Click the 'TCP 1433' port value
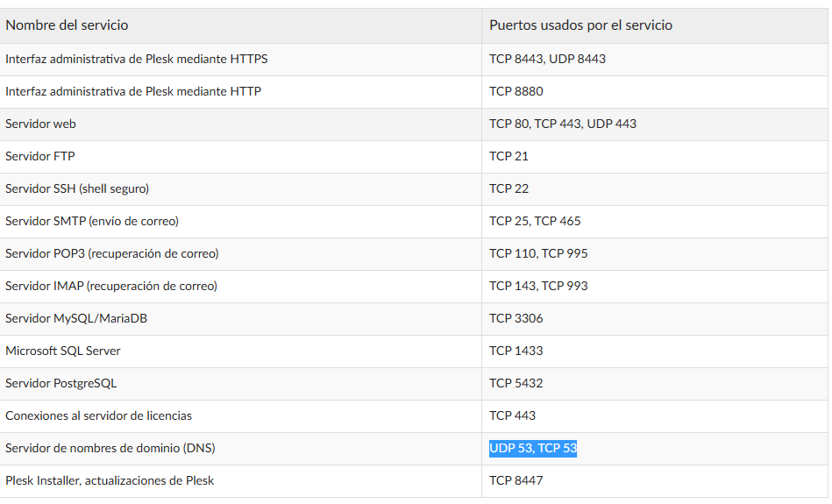The image size is (832, 504). point(516,351)
